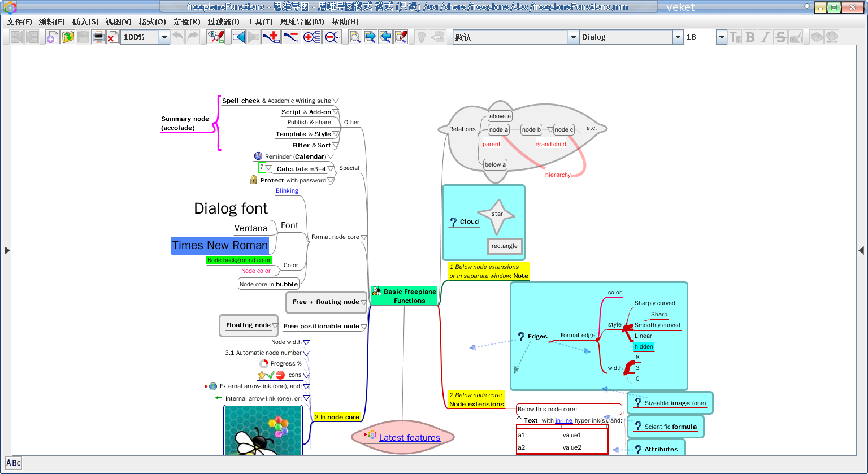Show the right side panel arrow

pos(861,250)
